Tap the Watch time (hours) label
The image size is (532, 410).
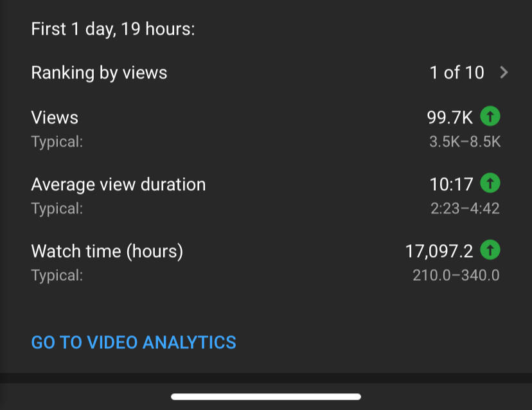[107, 251]
